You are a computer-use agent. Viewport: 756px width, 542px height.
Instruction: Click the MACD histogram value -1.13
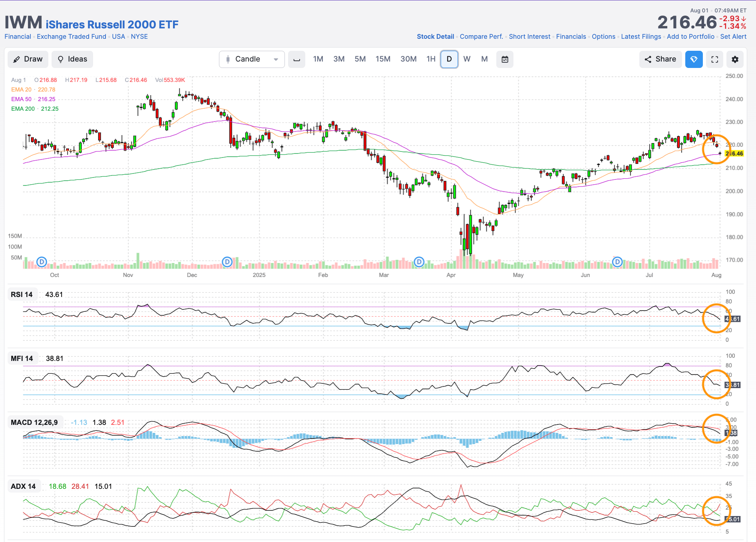(79, 422)
